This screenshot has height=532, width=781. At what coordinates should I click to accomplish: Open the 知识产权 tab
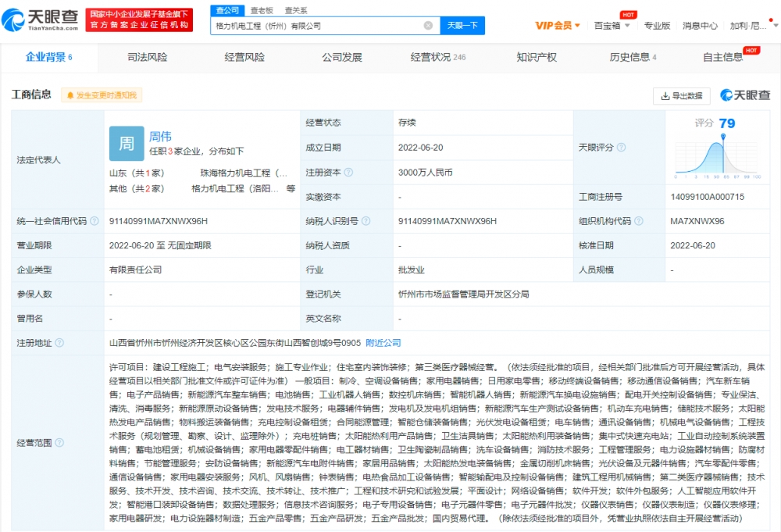pyautogui.click(x=537, y=57)
